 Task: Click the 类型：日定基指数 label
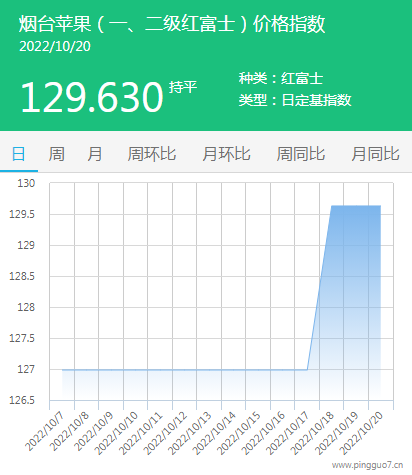click(x=295, y=100)
